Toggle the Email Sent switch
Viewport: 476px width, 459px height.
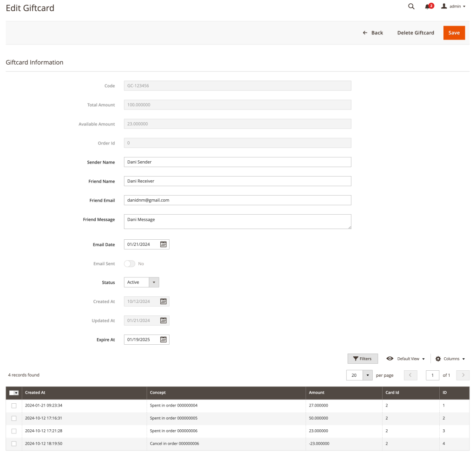[129, 264]
